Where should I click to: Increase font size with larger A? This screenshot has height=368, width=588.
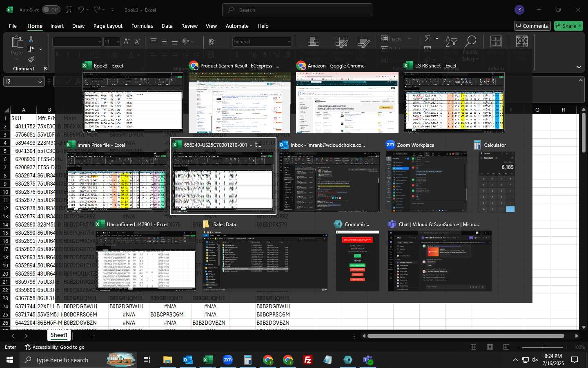click(x=127, y=41)
